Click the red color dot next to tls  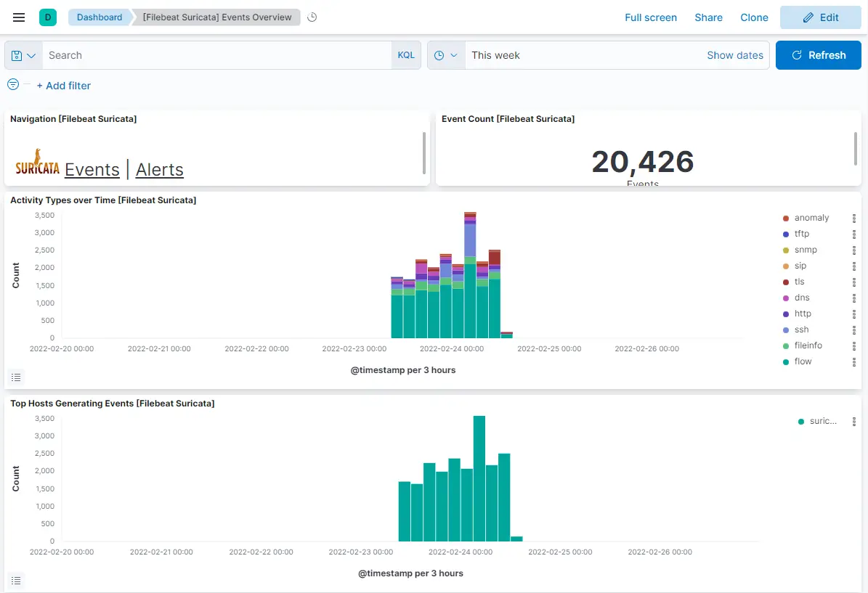[x=786, y=282]
